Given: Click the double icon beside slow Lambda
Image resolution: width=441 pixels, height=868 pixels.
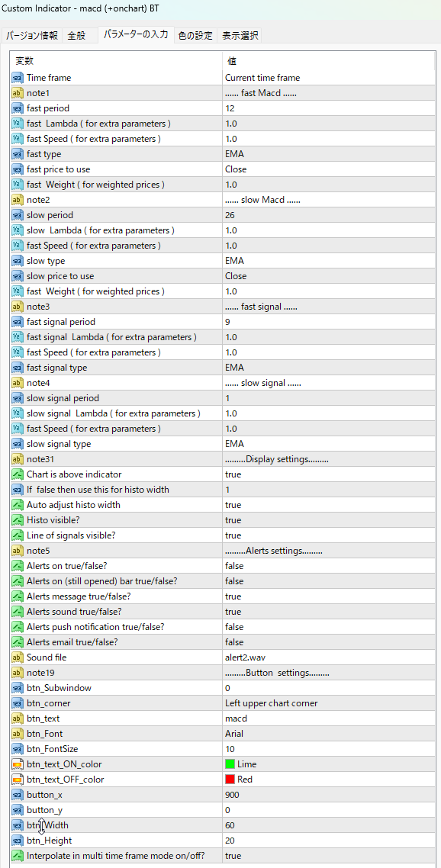Looking at the screenshot, I should [18, 230].
